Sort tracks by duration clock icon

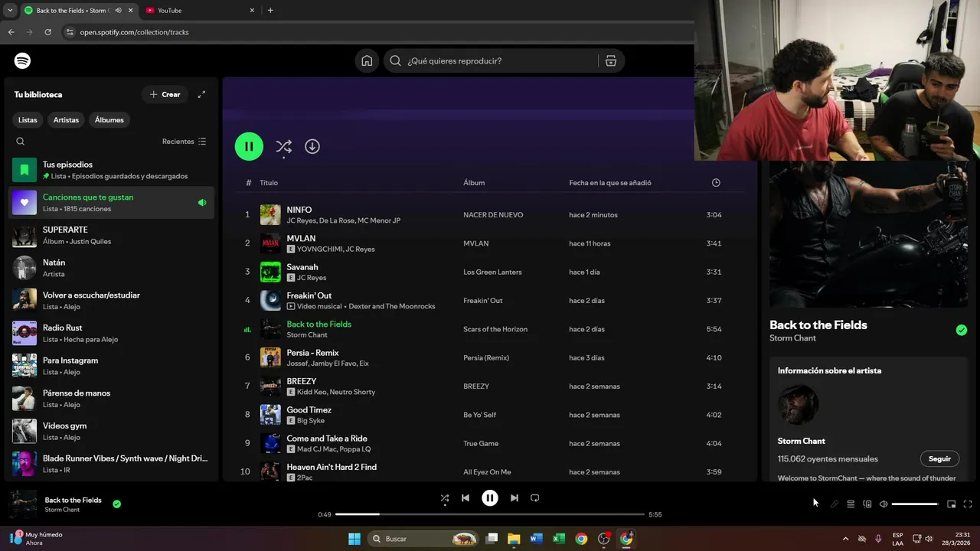click(716, 183)
